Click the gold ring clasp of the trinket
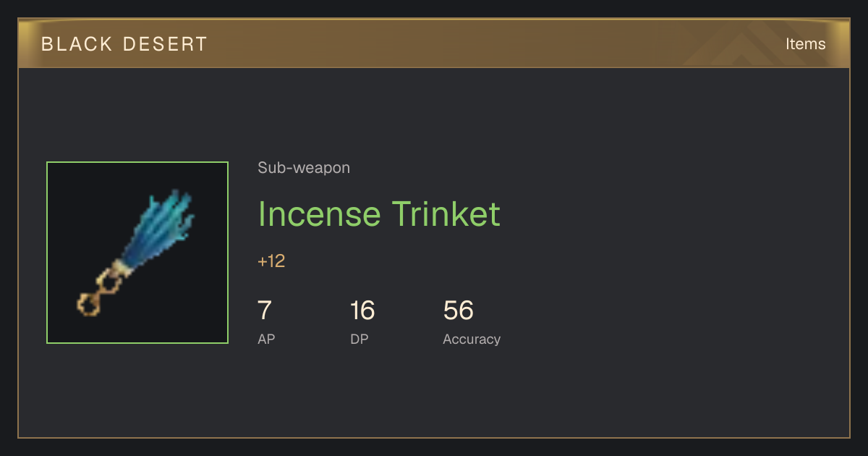Screen dimensions: 868x456 coord(101,290)
